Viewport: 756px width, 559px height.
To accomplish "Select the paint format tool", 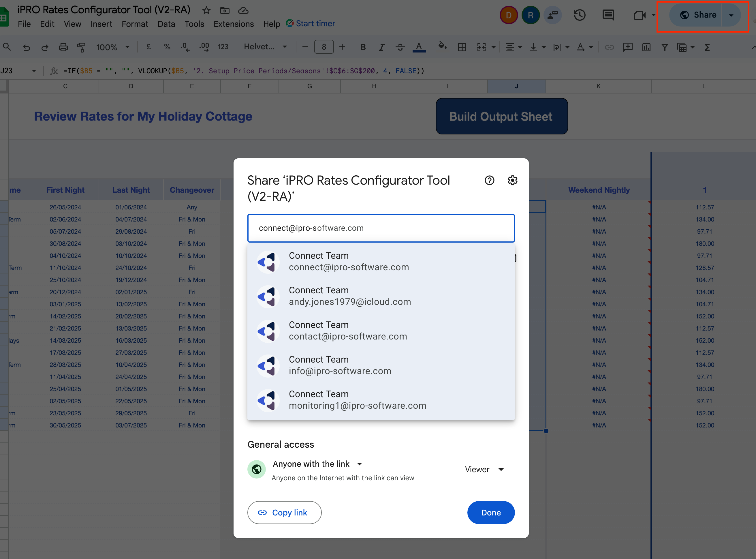I will tap(81, 47).
